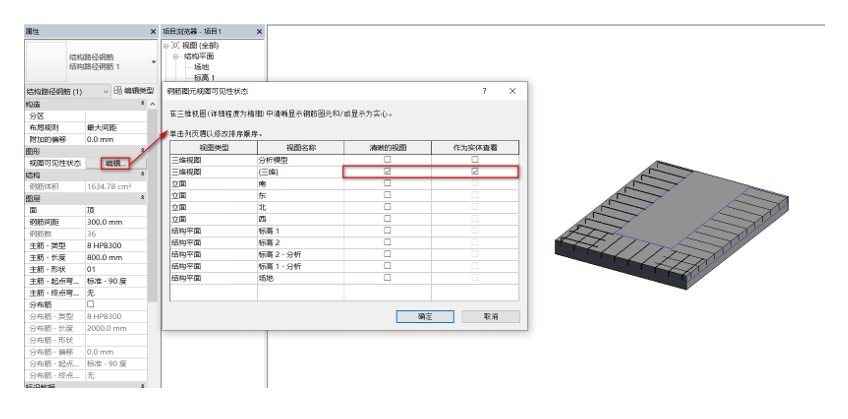
Task: Check the 分布筋 checkbox in properties
Action: pos(91,304)
